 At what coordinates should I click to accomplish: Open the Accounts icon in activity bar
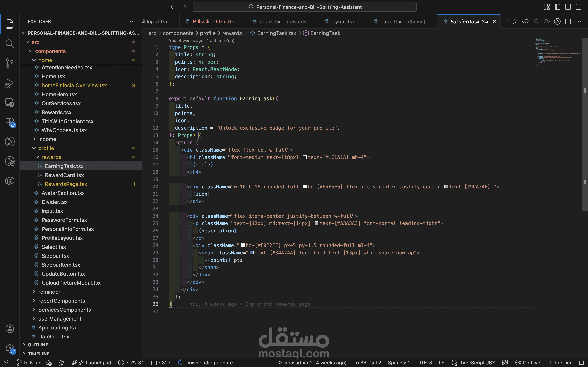(9, 329)
